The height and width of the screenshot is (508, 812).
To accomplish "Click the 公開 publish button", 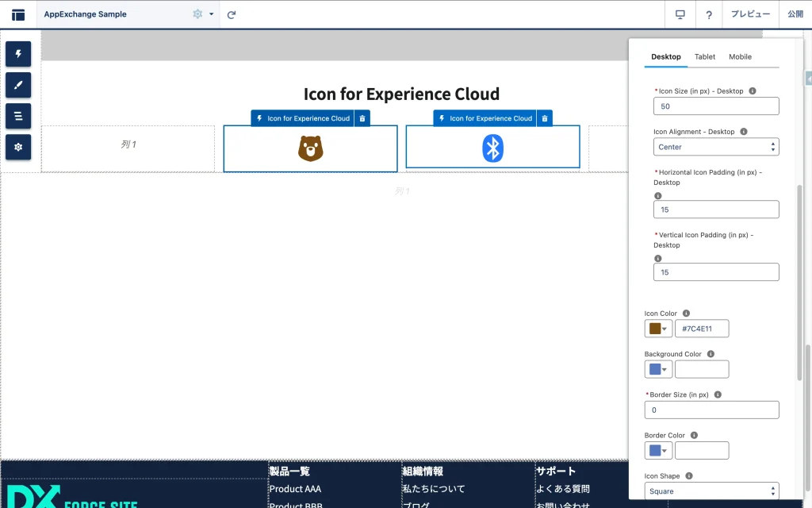I will pos(795,14).
